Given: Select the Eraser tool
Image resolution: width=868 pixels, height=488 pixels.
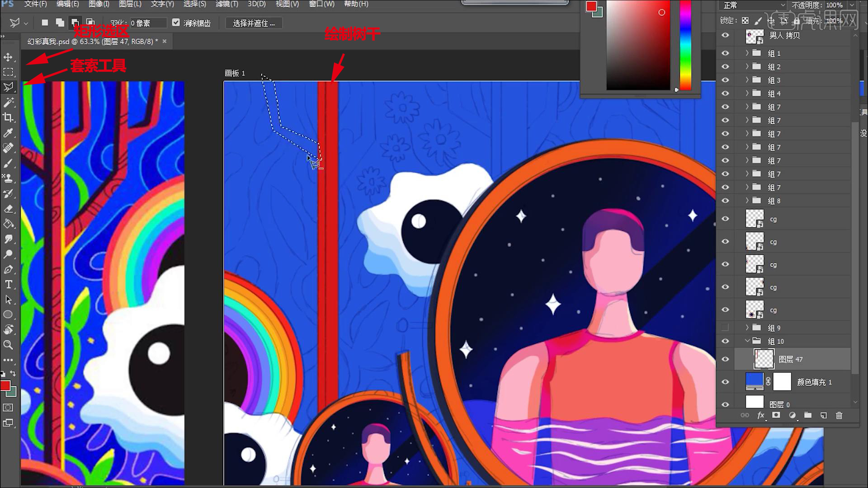Looking at the screenshot, I should point(8,209).
